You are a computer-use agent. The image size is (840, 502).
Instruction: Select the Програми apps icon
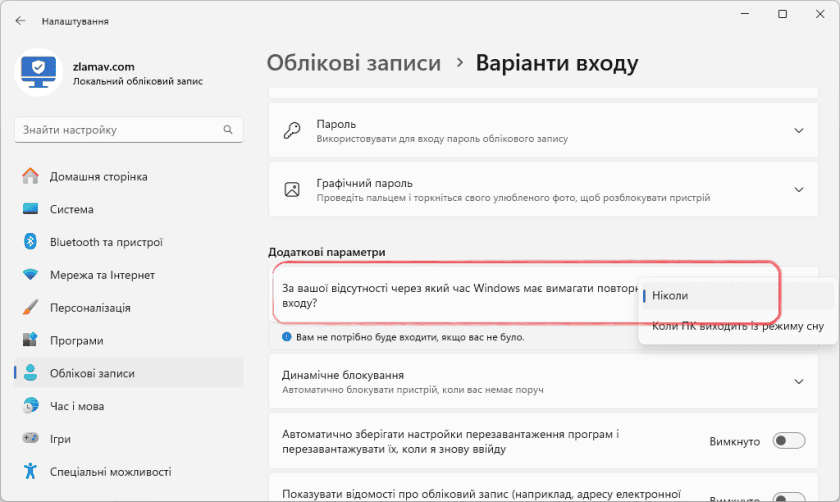pyautogui.click(x=31, y=340)
